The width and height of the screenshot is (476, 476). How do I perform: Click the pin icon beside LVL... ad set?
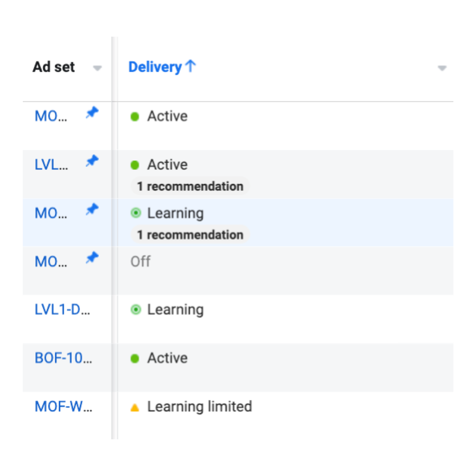[92, 161]
